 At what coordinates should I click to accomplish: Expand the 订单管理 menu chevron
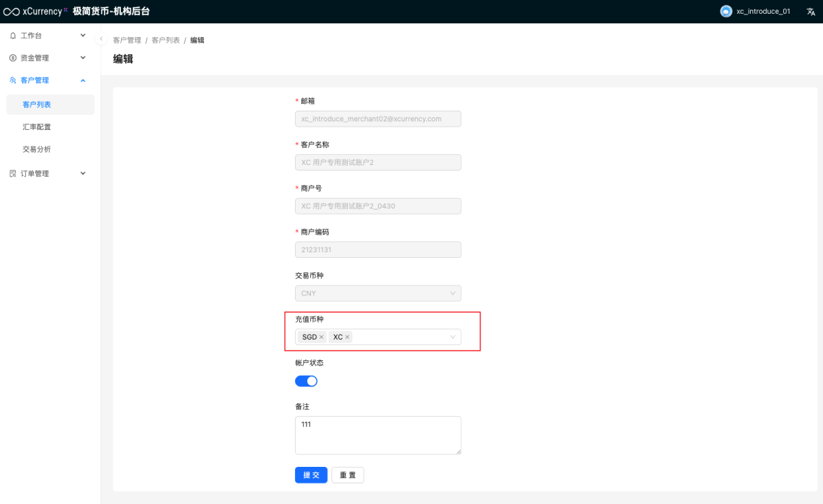click(83, 174)
